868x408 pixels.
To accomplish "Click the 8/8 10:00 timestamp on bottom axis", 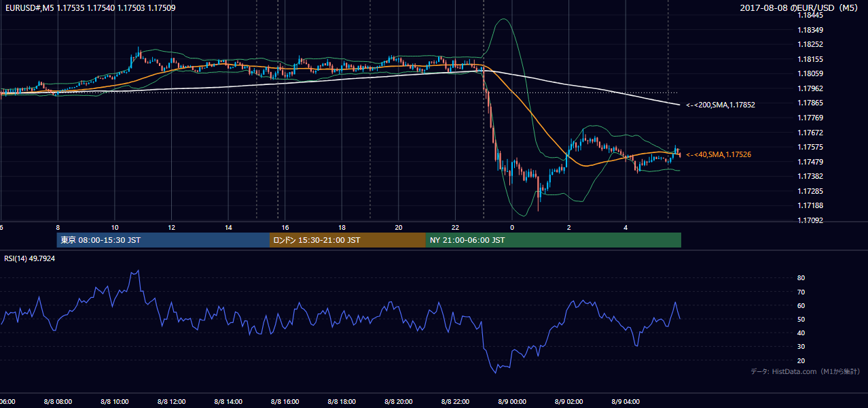I will tap(115, 402).
